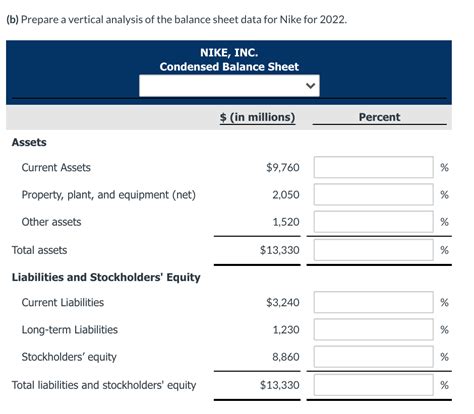Image resolution: width=474 pixels, height=414 pixels.
Task: Focus the Other assets percent input box
Action: coord(374,222)
